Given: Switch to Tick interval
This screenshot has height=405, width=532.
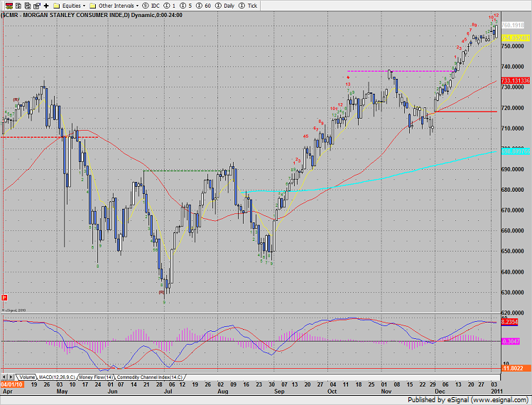Looking at the screenshot, I should [248, 6].
